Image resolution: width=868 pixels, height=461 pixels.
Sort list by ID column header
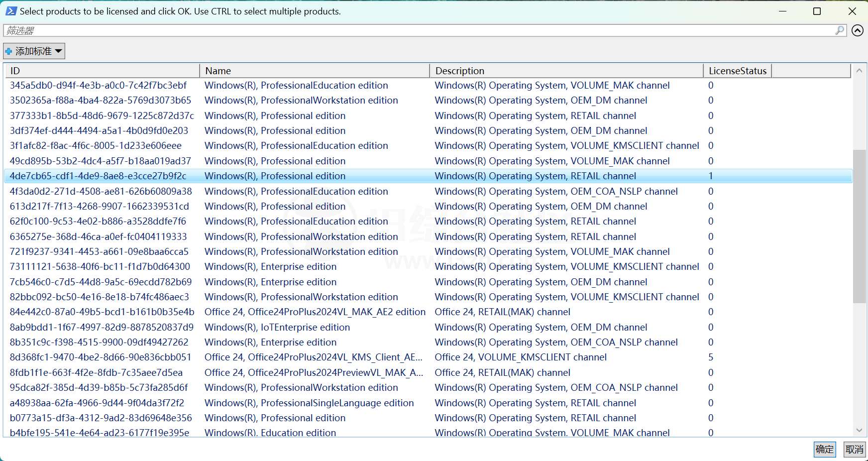(x=102, y=71)
